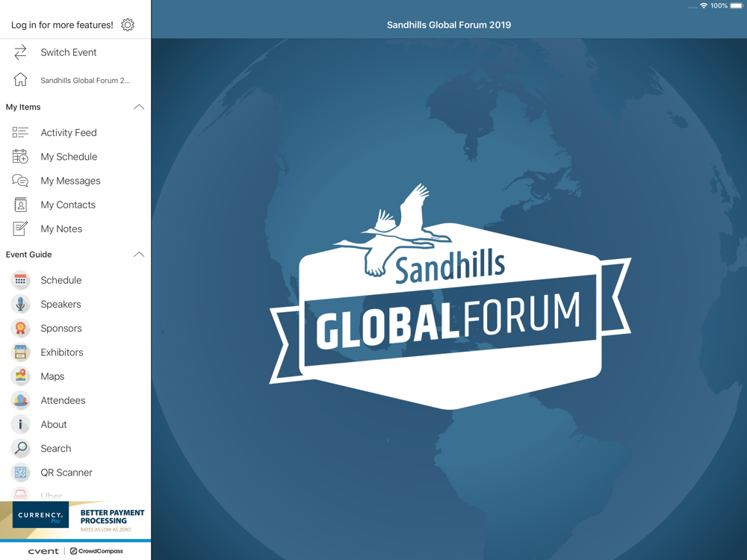Image resolution: width=747 pixels, height=560 pixels.
Task: Select About in Event Guide
Action: click(75, 424)
